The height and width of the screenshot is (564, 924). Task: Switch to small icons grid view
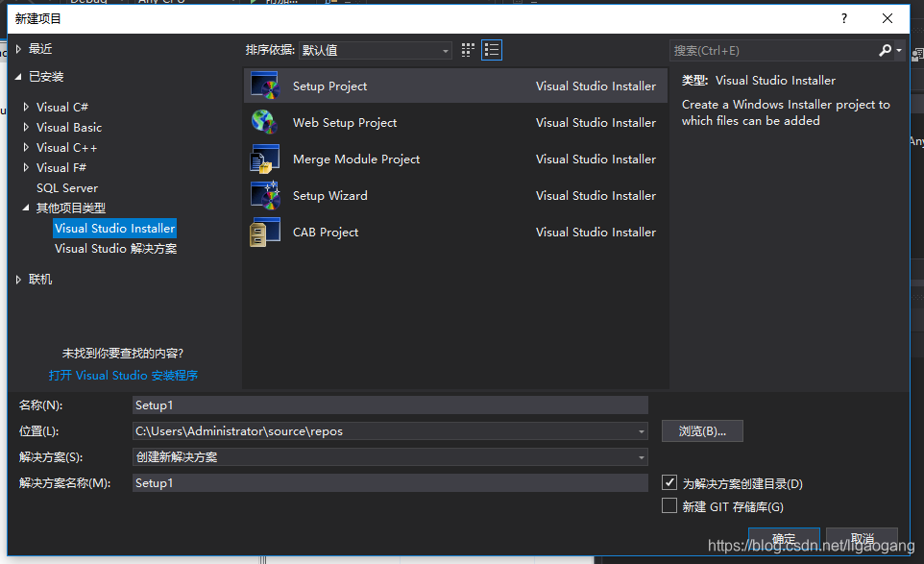(x=468, y=50)
